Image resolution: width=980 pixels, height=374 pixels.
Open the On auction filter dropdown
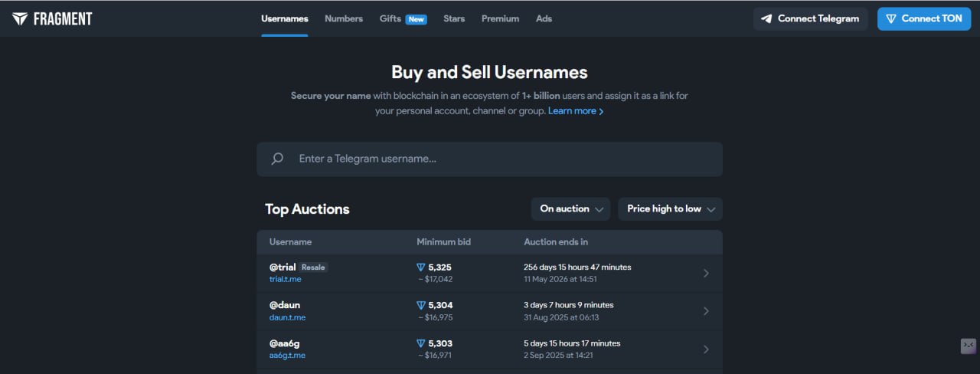(x=570, y=208)
